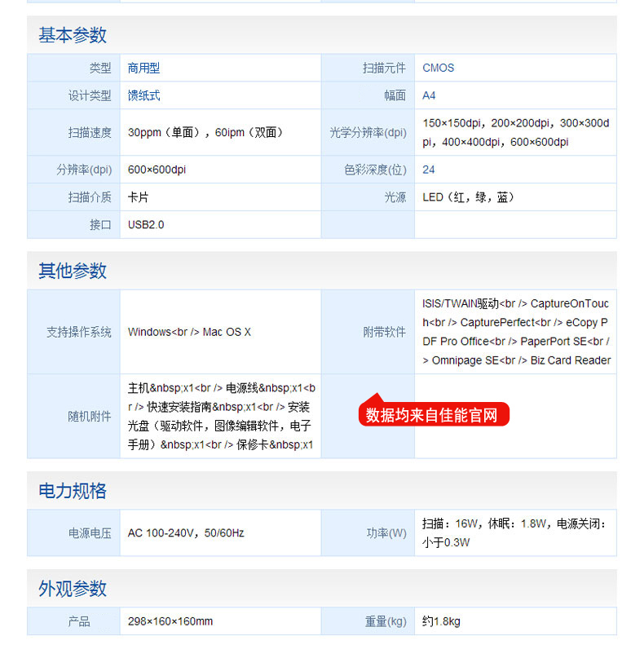The width and height of the screenshot is (644, 667).
Task: Select the LED（红，绿，蓝）light source value
Action: coord(469,197)
